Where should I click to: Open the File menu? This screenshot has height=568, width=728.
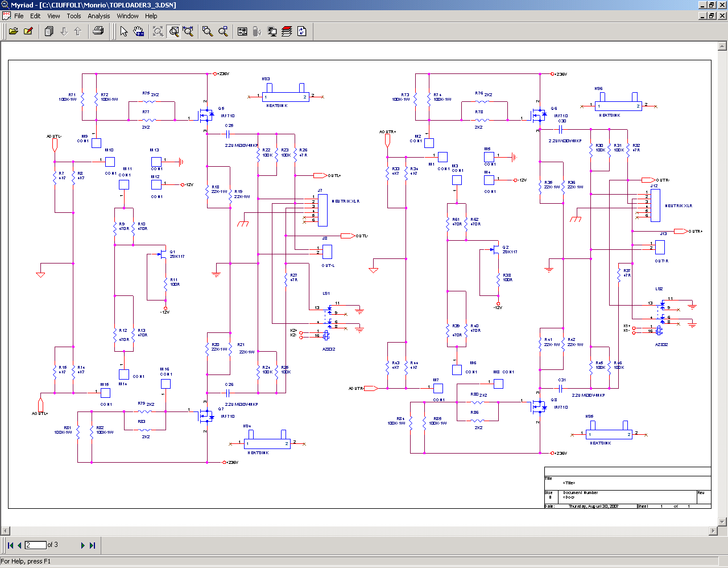[19, 16]
